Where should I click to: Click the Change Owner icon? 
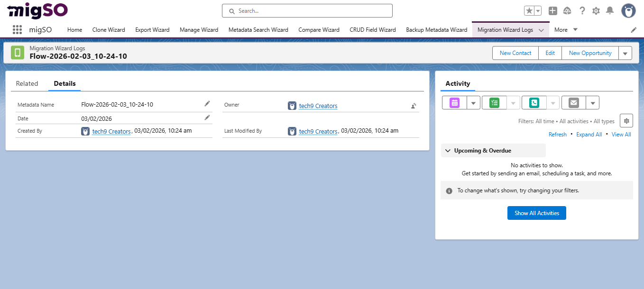tap(414, 106)
